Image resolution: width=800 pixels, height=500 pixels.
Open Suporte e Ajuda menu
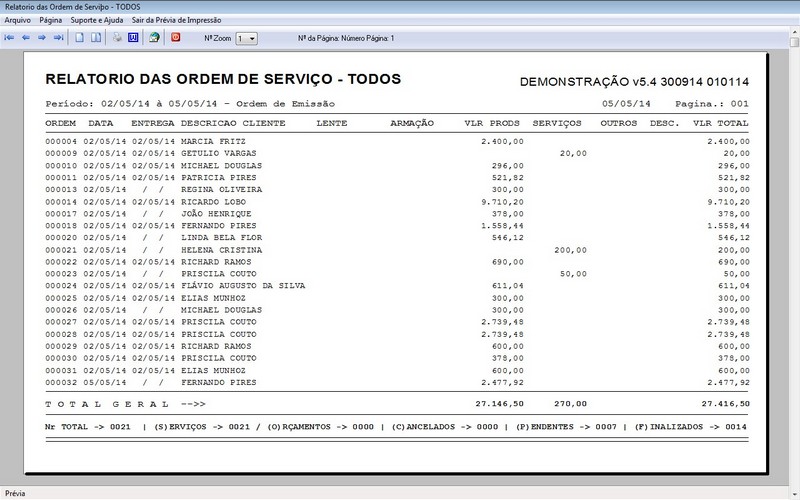[97, 20]
